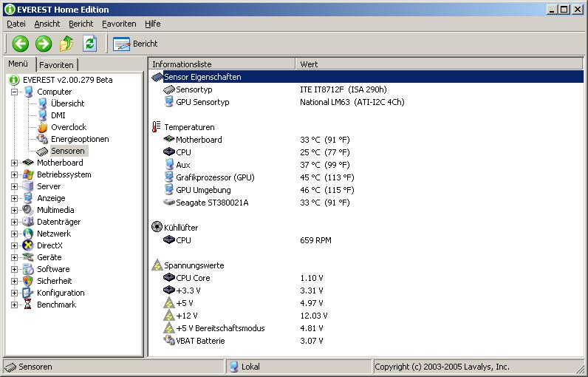Click the DirectX yellow X icon
588x377 pixels.
click(x=28, y=245)
